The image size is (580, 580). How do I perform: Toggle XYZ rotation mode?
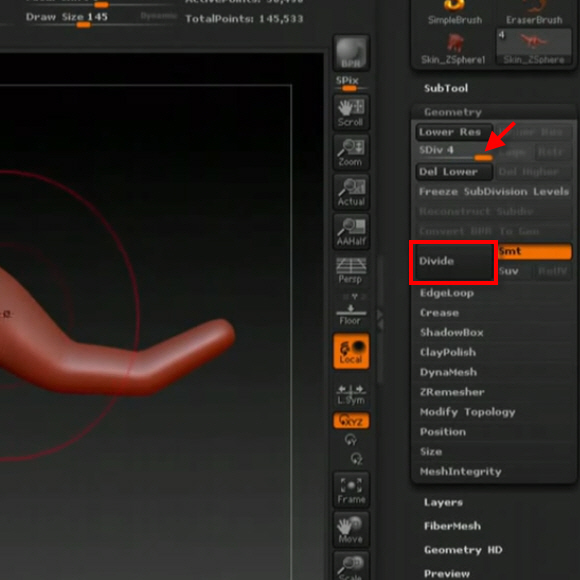point(351,421)
